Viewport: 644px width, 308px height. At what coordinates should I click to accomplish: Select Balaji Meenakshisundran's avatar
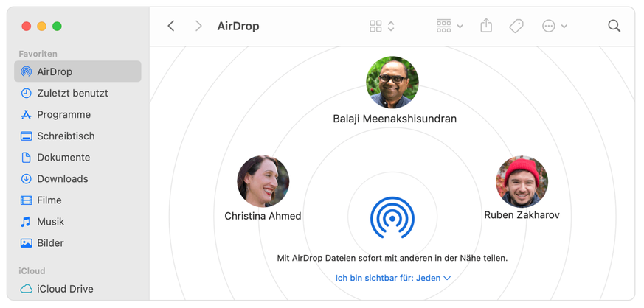(392, 83)
